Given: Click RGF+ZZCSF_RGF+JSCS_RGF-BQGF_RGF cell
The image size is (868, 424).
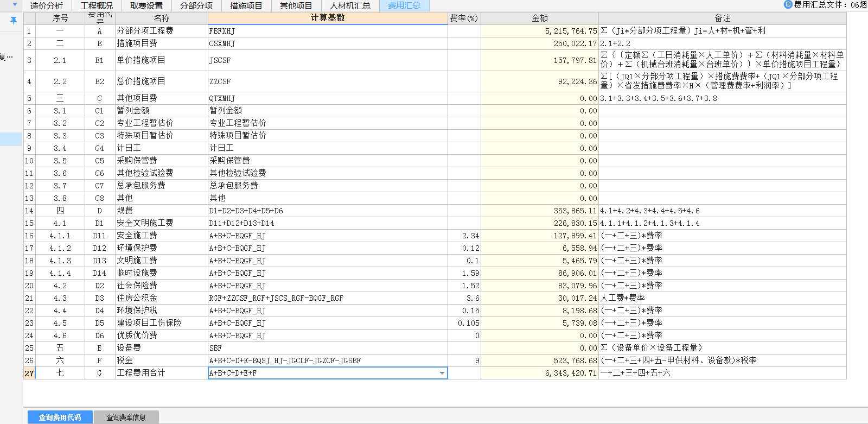Looking at the screenshot, I should (x=328, y=298).
